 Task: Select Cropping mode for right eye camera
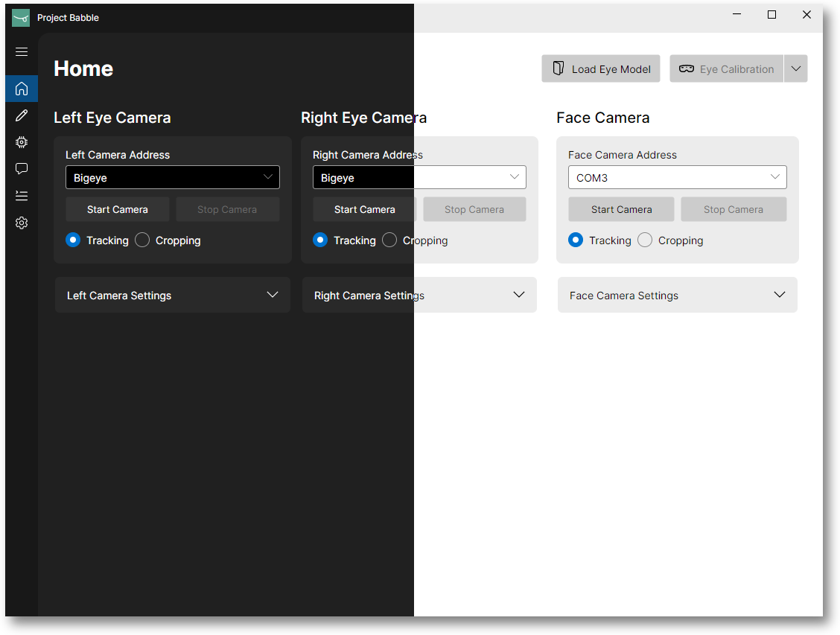415,240
